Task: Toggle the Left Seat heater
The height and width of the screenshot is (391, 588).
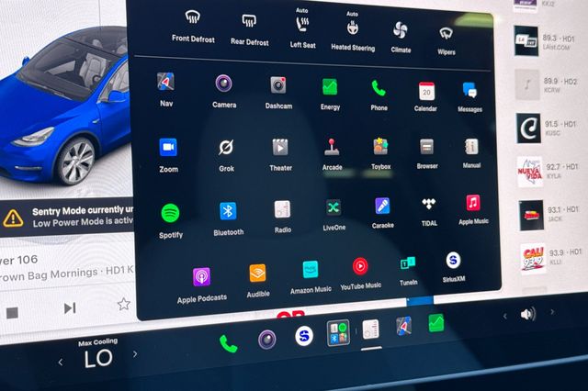Action: tap(302, 28)
